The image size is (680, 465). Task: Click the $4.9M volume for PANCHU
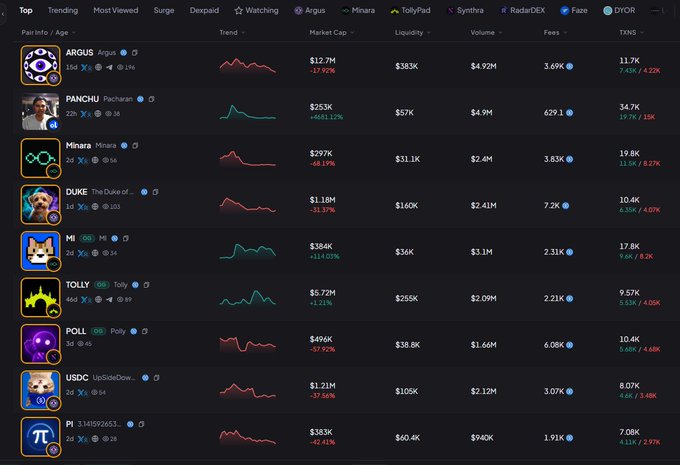coord(481,113)
